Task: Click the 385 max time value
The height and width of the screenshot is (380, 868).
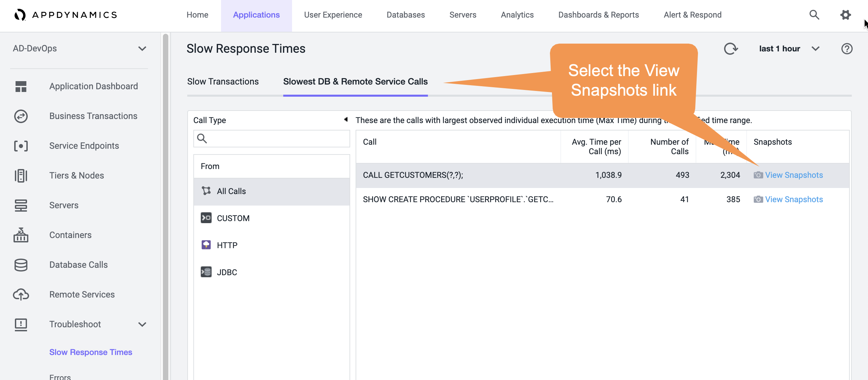Action: pos(733,199)
